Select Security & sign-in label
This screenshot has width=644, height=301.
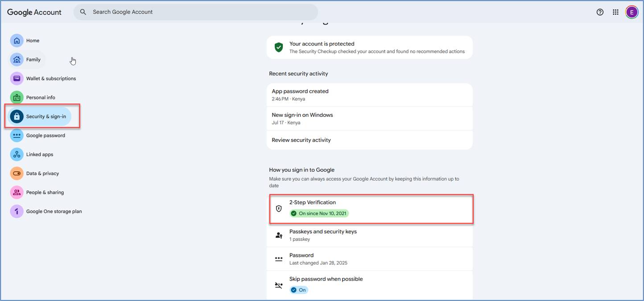click(46, 116)
